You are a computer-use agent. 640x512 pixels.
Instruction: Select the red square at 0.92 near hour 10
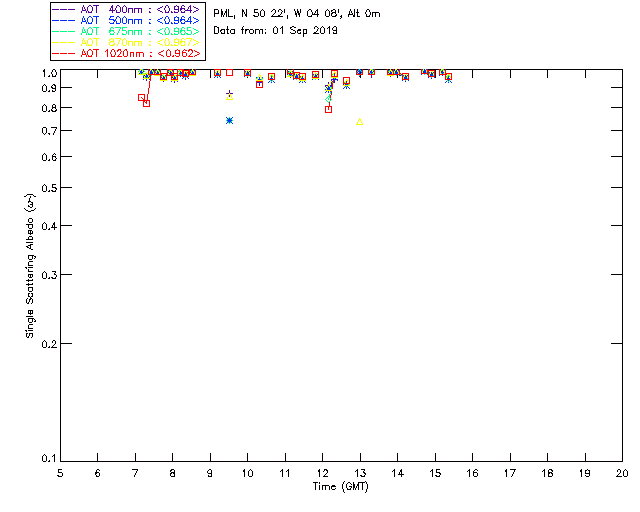click(259, 85)
